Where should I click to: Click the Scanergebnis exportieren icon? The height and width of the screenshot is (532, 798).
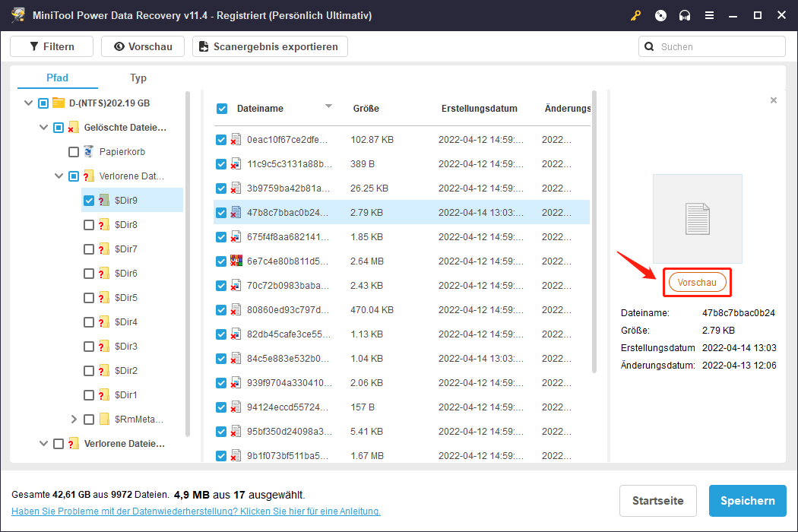[203, 46]
